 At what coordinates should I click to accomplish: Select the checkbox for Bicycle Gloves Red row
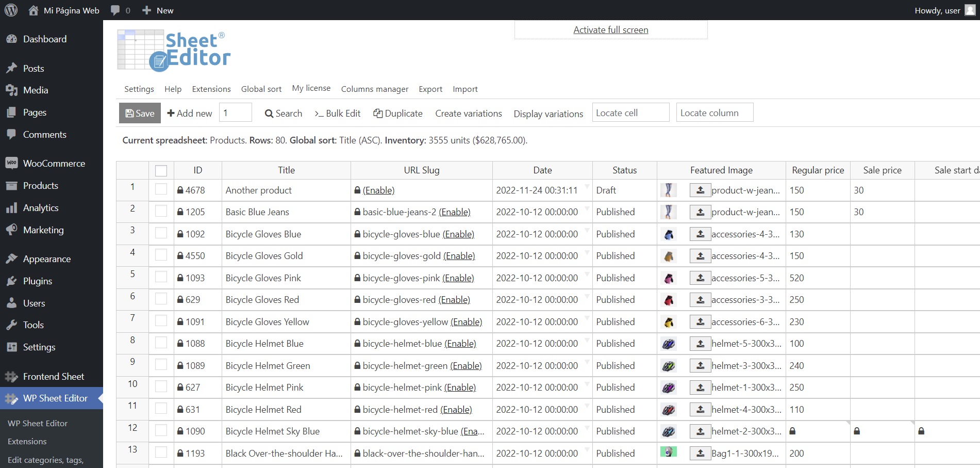pos(161,299)
